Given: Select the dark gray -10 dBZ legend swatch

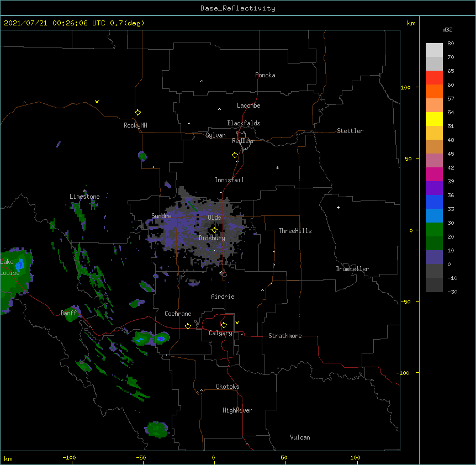Looking at the screenshot, I should [x=434, y=285].
